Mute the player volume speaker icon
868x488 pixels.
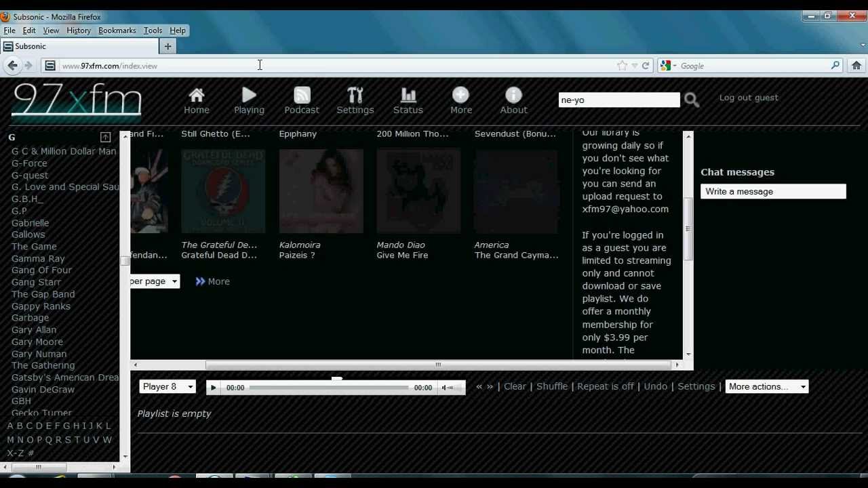click(x=446, y=388)
